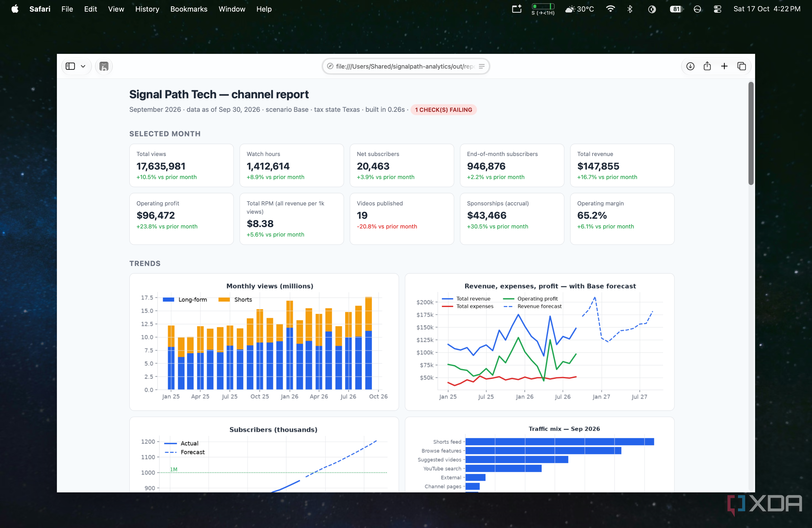Click the Watch hours value 1,412,614
812x528 pixels.
point(268,166)
